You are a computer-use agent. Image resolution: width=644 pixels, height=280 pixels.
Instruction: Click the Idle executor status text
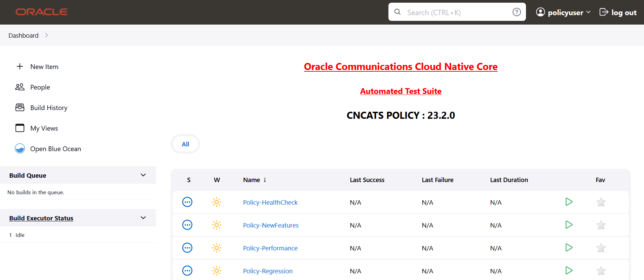[x=20, y=235]
